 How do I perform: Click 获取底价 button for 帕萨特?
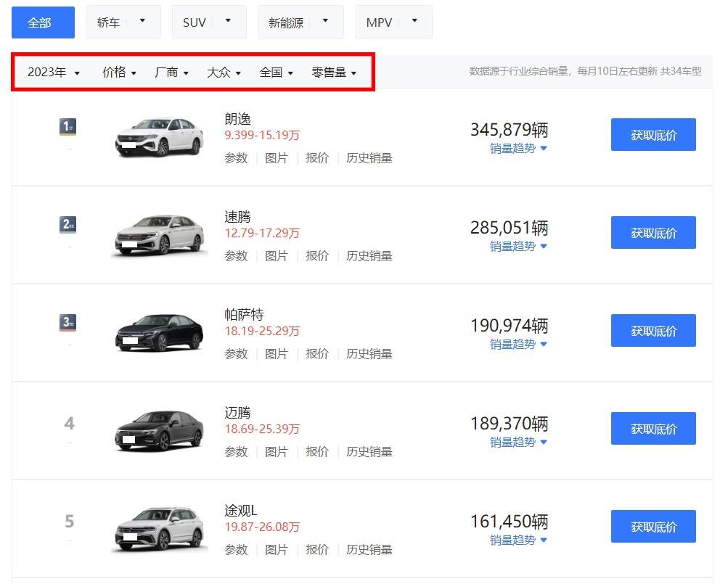pos(653,331)
